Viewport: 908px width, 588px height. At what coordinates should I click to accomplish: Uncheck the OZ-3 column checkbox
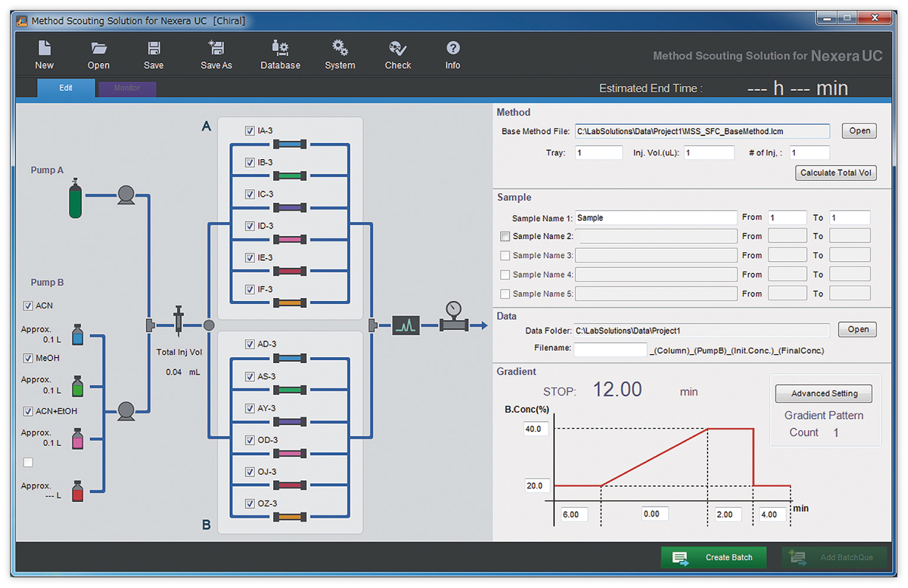click(x=250, y=504)
